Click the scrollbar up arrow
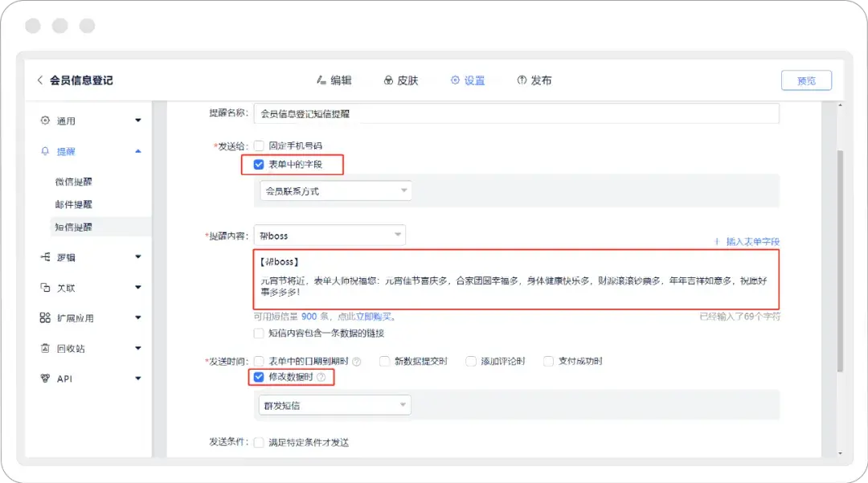 coord(840,105)
